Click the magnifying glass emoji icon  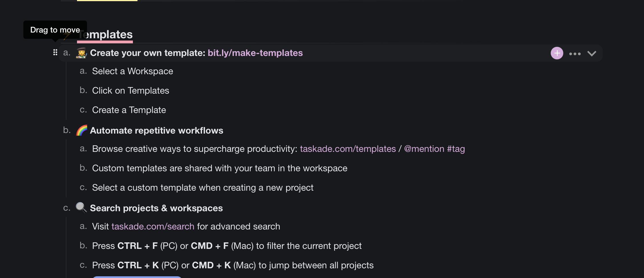click(81, 208)
